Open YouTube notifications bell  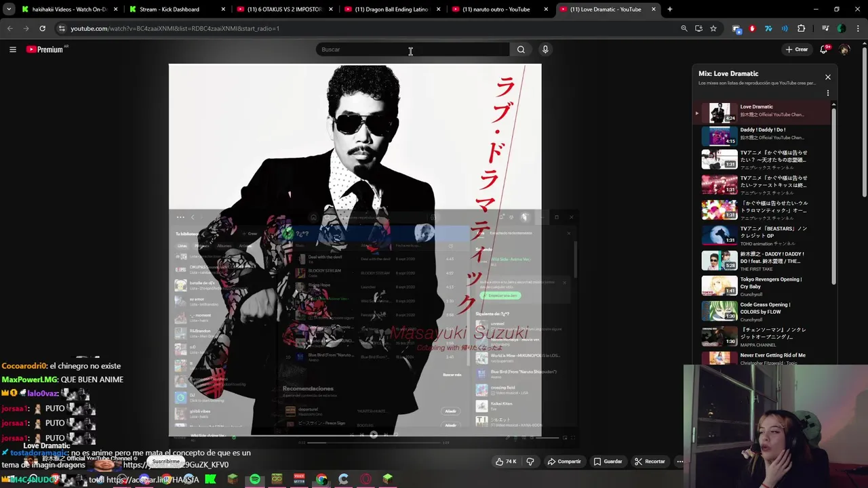pyautogui.click(x=824, y=49)
